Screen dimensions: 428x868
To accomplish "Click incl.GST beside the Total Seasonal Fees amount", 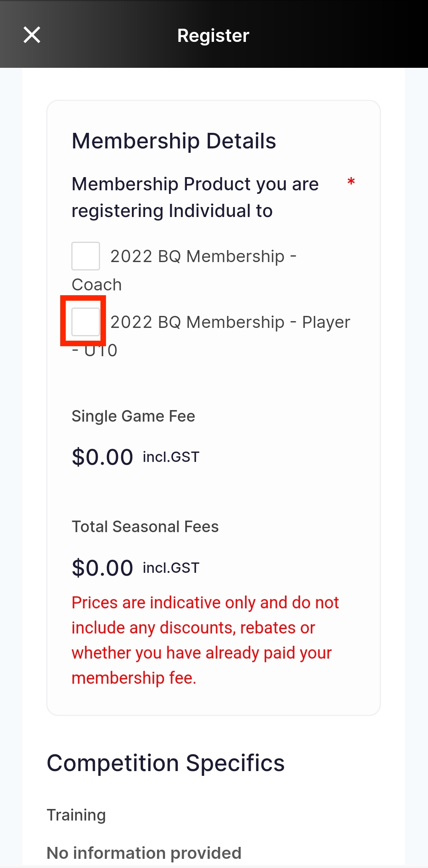I will [171, 568].
